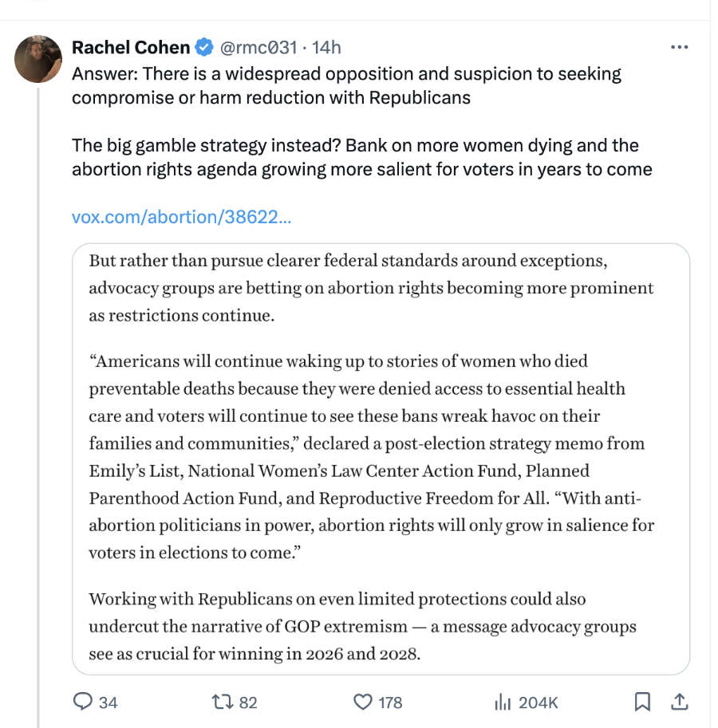The height and width of the screenshot is (728, 718).
Task: Click Rachel Cohen's verified badge
Action: point(206,47)
